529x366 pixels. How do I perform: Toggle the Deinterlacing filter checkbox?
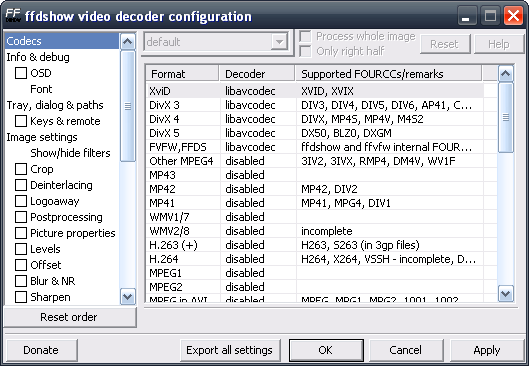[21, 185]
